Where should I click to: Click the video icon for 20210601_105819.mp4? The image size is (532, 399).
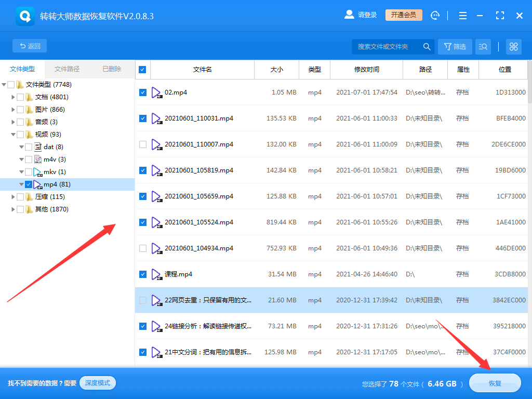(x=157, y=170)
